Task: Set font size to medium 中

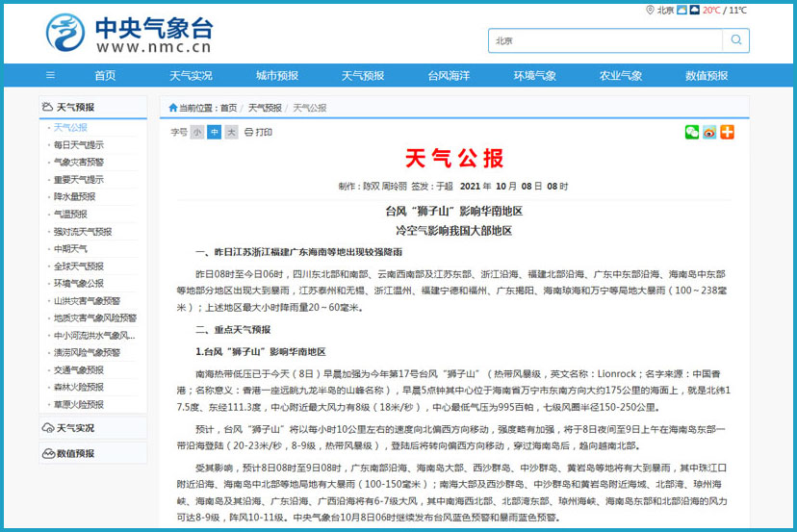Action: [x=214, y=133]
